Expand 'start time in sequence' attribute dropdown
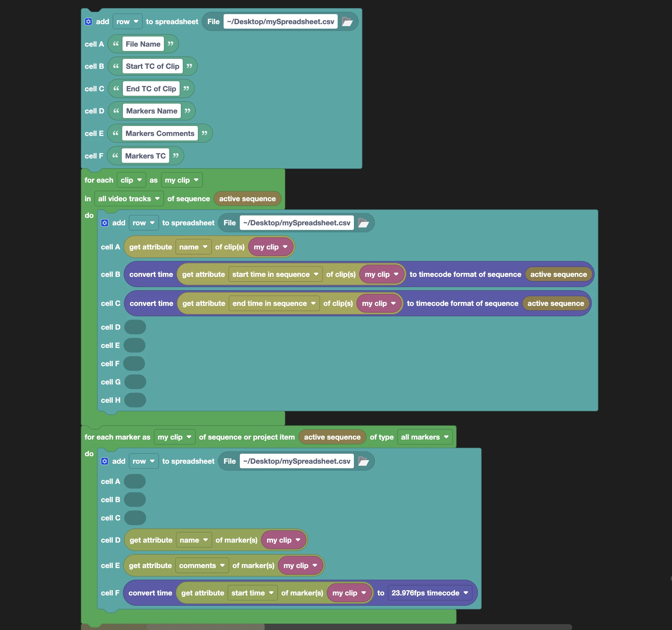 [x=275, y=275]
